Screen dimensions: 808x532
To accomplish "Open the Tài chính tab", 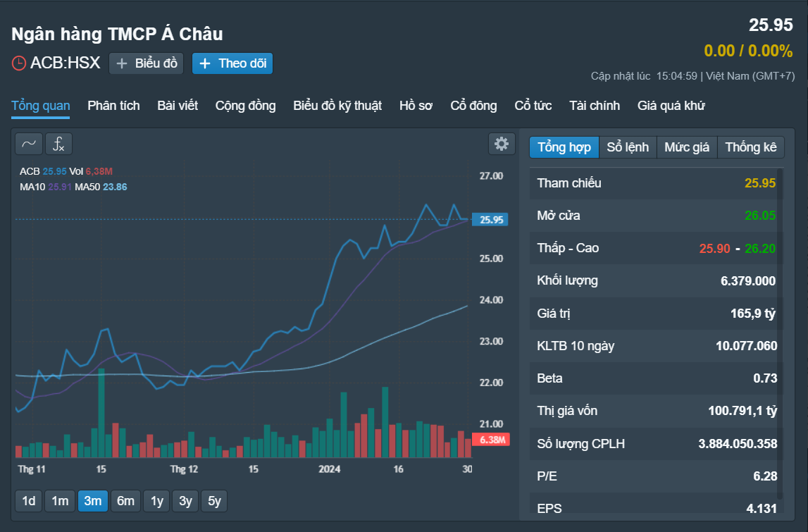I will (594, 106).
